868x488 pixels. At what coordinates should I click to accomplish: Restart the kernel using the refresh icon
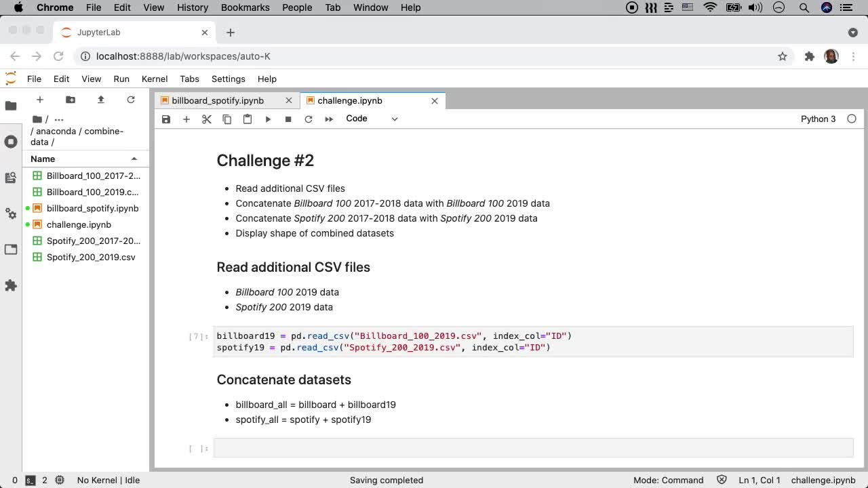coord(309,119)
